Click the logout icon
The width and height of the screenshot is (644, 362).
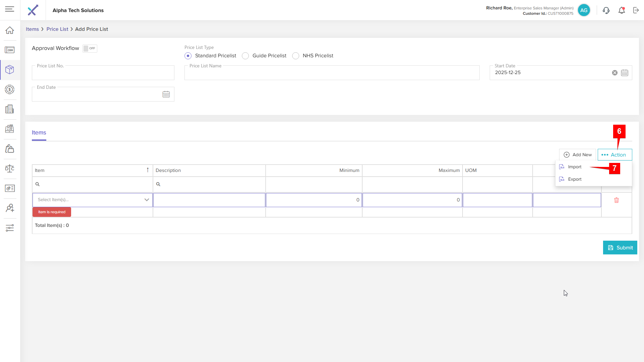(636, 10)
